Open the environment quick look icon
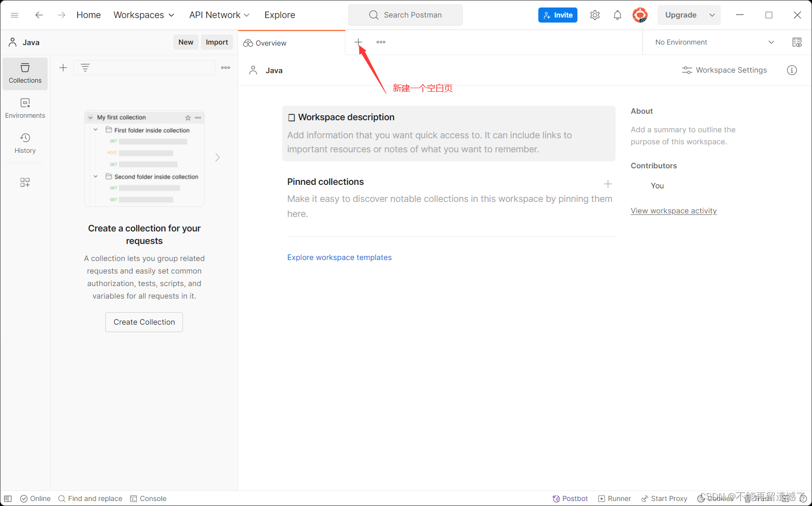The height and width of the screenshot is (506, 812). click(x=797, y=42)
